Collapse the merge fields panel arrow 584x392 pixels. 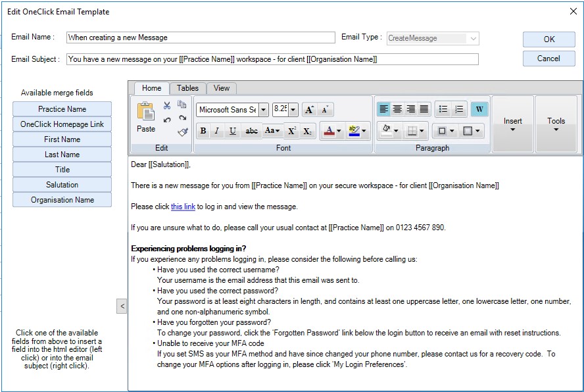122,306
